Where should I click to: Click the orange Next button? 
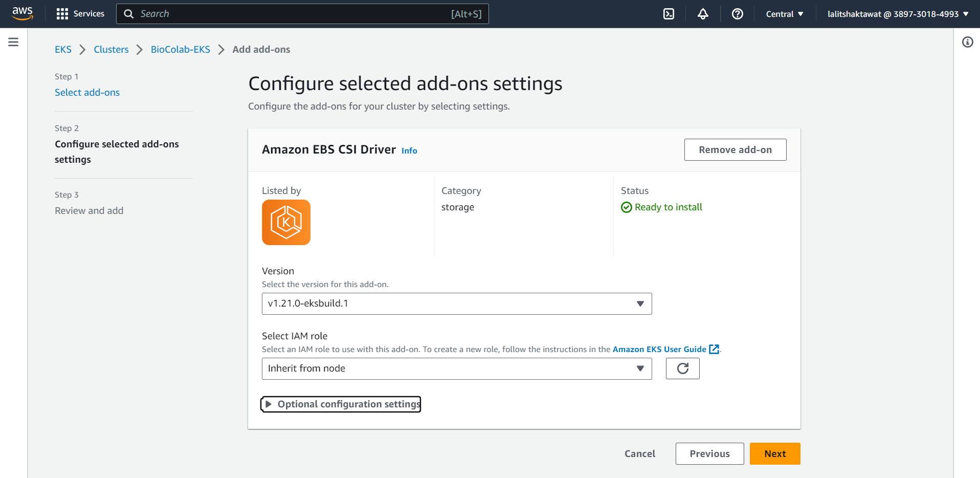pos(775,453)
